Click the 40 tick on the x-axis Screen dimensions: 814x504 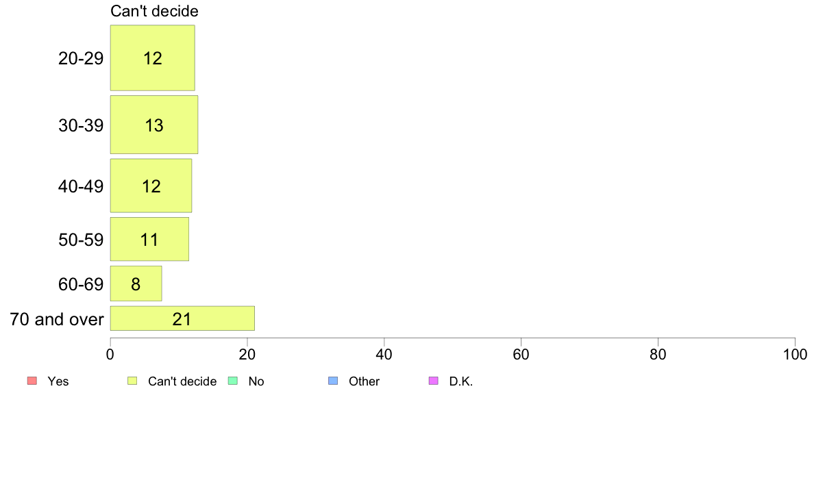pos(384,355)
